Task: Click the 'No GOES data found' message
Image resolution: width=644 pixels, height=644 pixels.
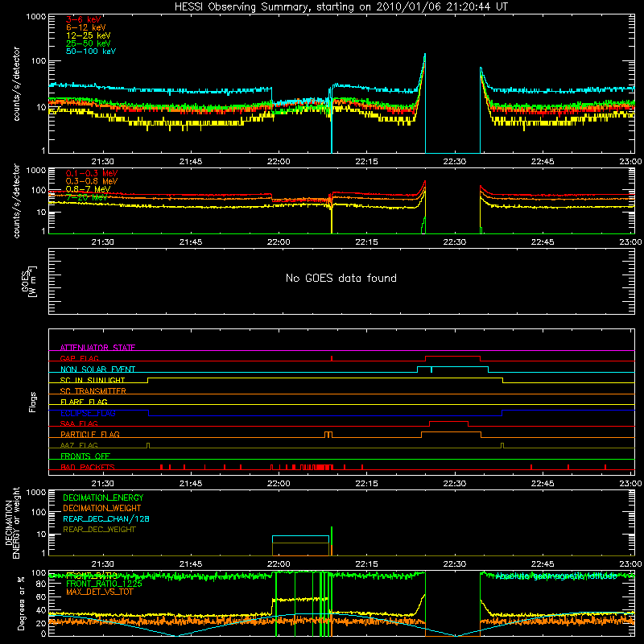Action: (341, 278)
